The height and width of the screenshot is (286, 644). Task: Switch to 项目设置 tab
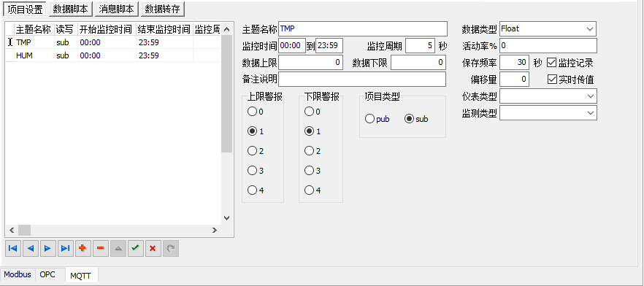25,9
